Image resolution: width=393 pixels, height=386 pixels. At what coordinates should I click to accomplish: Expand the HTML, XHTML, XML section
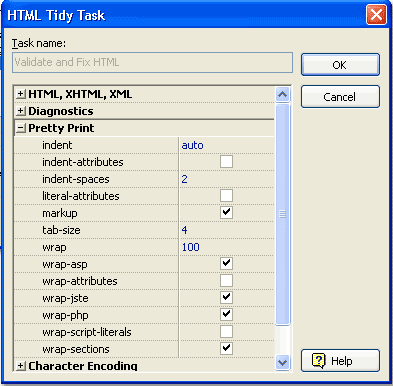(21, 94)
